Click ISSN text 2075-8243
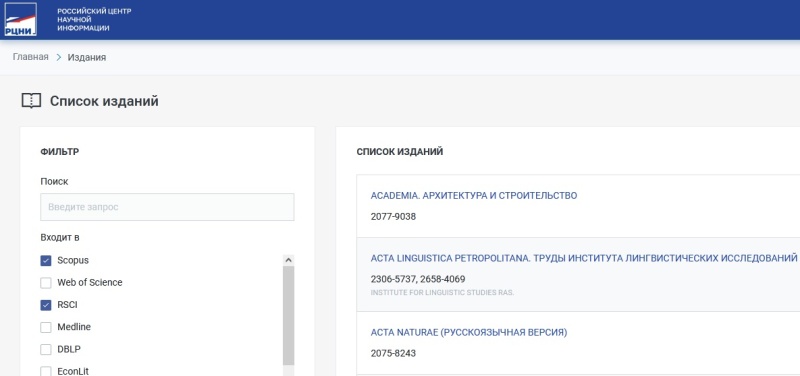 coord(393,354)
